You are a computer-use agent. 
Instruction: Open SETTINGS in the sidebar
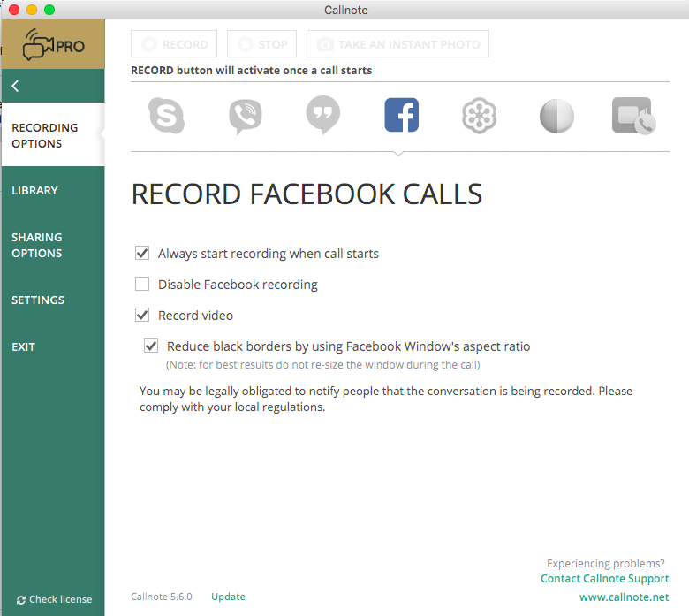click(x=38, y=300)
